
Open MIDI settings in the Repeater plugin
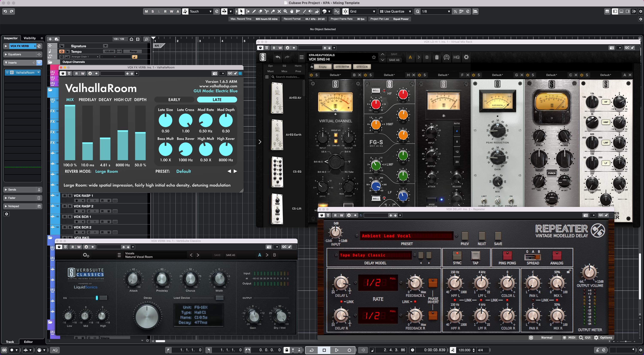point(569,337)
